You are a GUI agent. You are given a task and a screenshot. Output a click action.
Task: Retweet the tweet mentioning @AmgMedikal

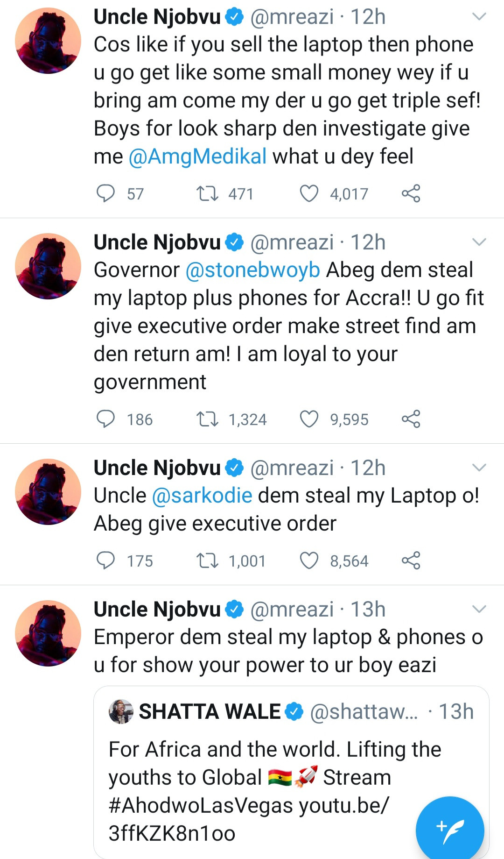[207, 193]
